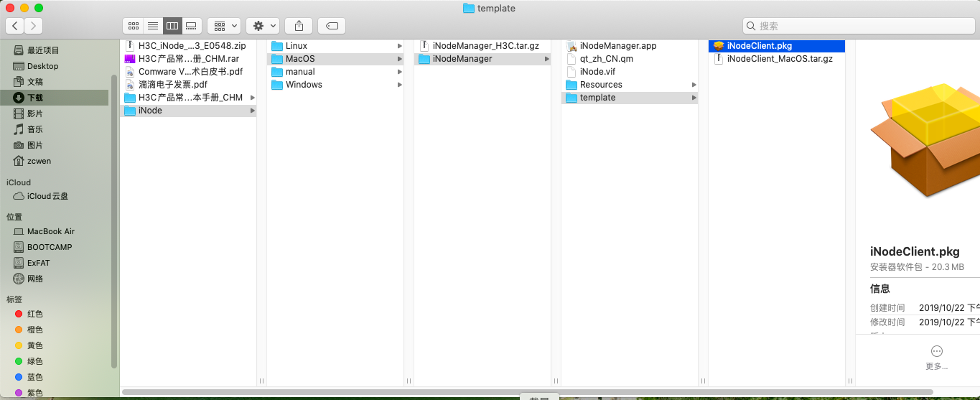Select the MacOS folder
This screenshot has height=400, width=980.
335,59
